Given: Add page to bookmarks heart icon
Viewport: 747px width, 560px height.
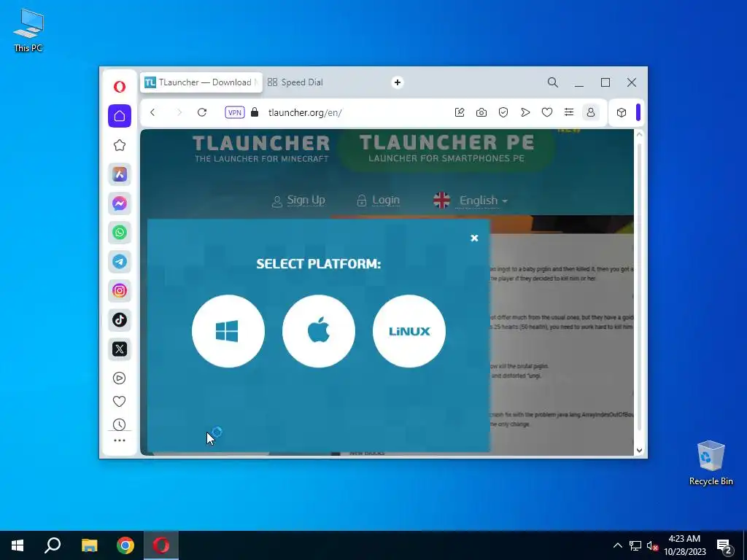Looking at the screenshot, I should (547, 112).
